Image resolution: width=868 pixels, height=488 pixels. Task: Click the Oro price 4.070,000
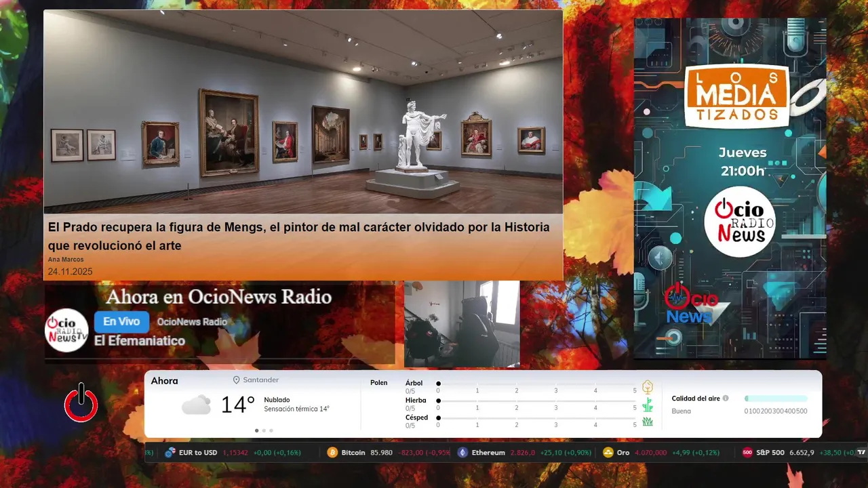tap(650, 453)
